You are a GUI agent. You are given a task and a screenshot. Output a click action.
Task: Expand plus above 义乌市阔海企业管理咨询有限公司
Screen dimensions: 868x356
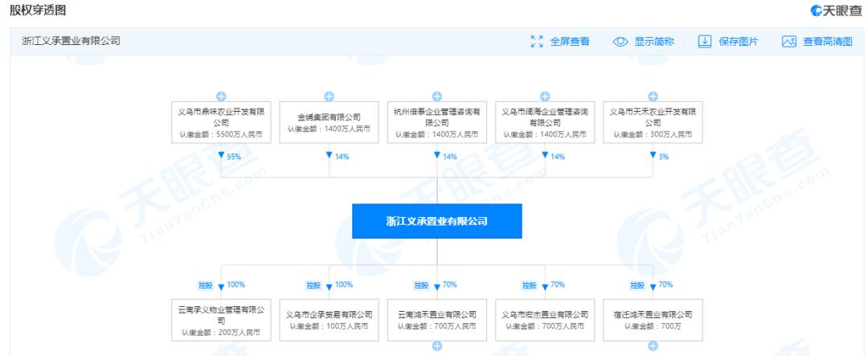point(545,96)
